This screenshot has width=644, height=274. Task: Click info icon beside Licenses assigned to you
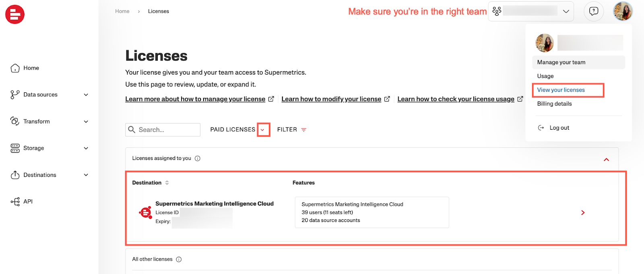[198, 158]
